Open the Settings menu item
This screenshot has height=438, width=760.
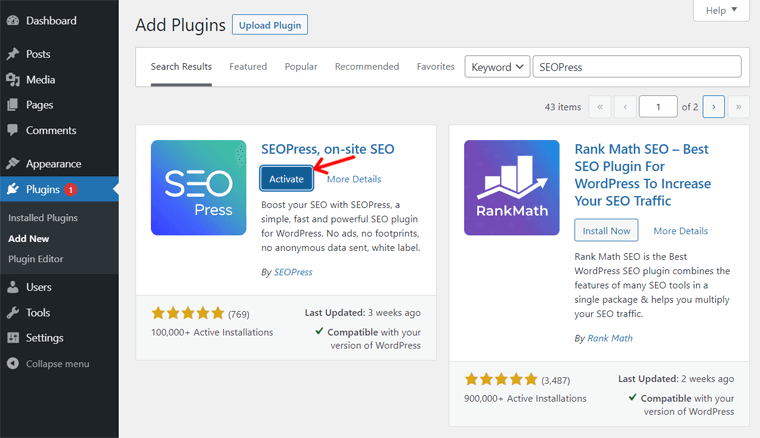tap(59, 338)
